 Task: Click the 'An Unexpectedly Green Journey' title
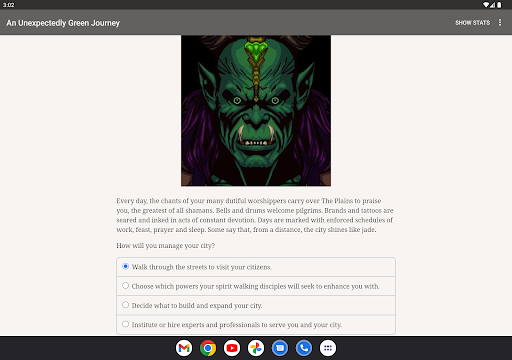63,23
